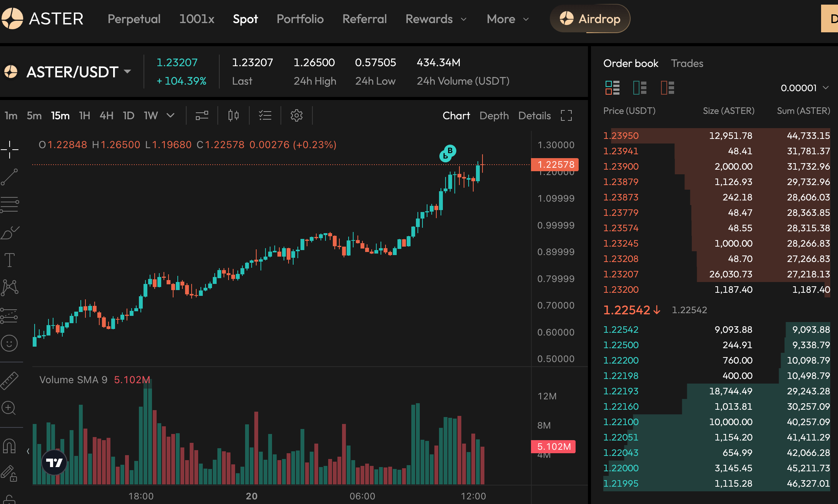Screen dimensions: 838x504
Task: Show bids only order book layout
Action: pyautogui.click(x=640, y=88)
